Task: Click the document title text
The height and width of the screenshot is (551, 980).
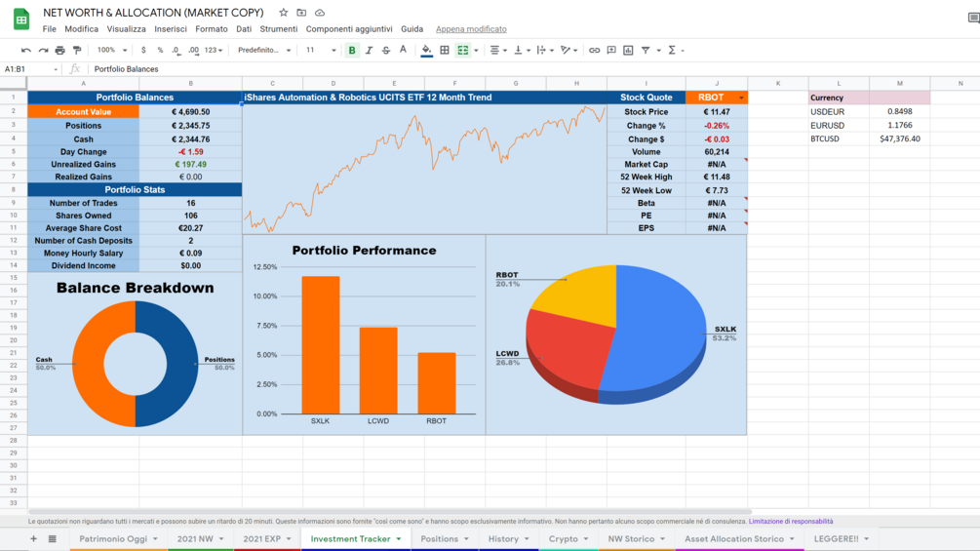Action: coord(153,13)
